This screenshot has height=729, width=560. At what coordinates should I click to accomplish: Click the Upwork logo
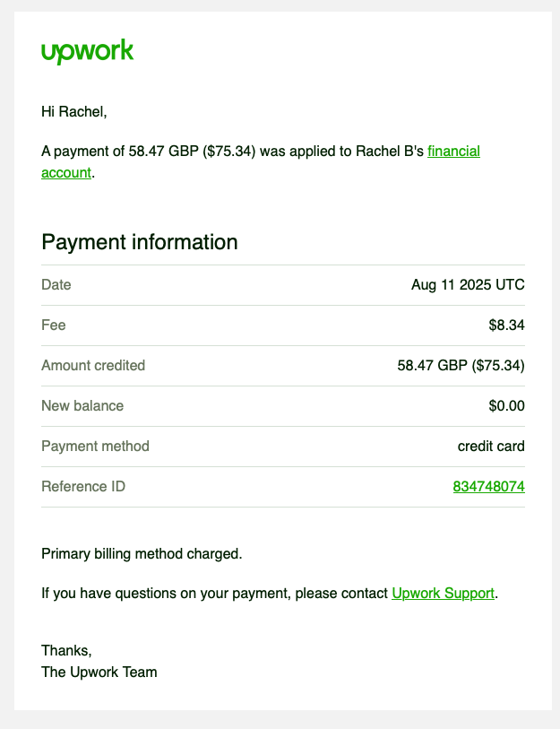pyautogui.click(x=87, y=52)
